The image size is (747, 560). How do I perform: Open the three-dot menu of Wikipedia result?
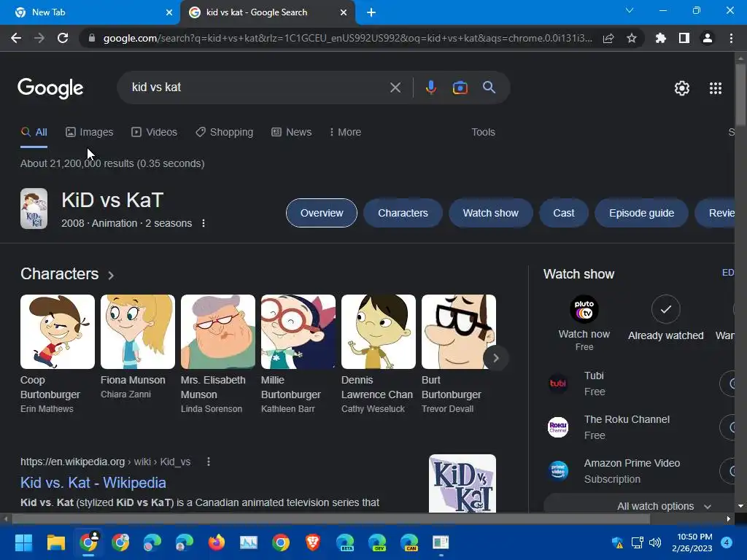pos(208,462)
